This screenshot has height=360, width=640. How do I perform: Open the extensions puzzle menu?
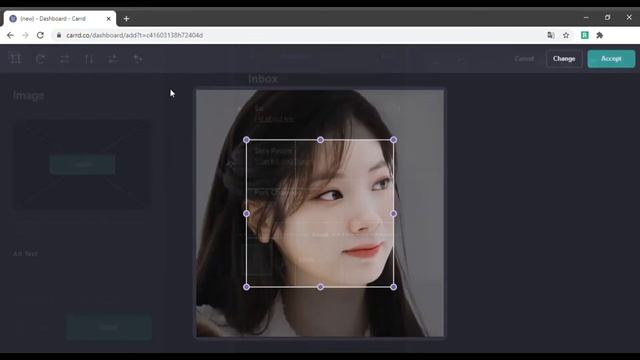[x=600, y=36]
